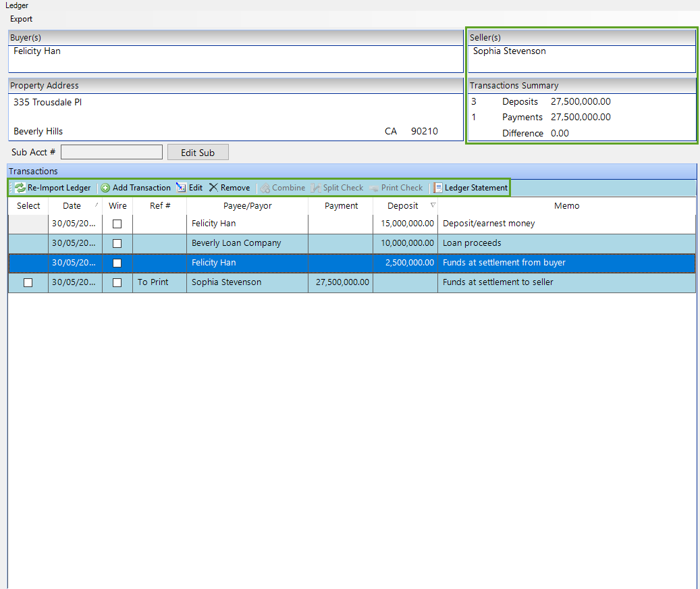Sort by the Date column header
Viewport: 700px width, 589px height.
point(72,206)
